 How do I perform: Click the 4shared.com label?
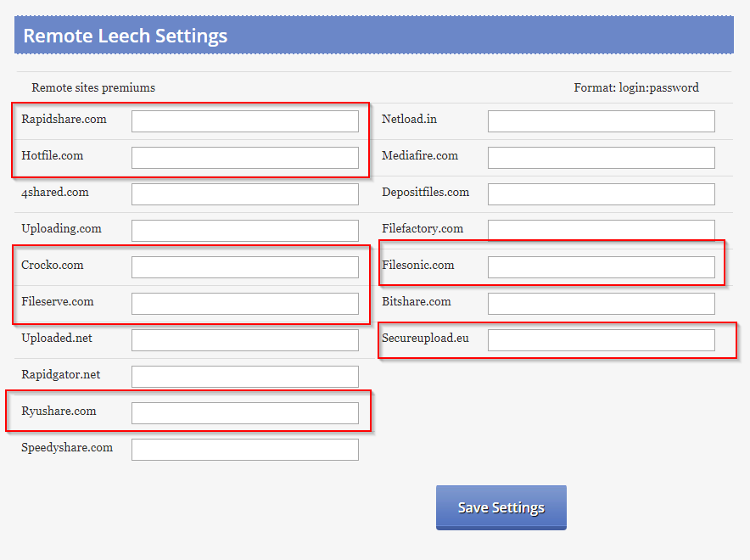click(55, 193)
